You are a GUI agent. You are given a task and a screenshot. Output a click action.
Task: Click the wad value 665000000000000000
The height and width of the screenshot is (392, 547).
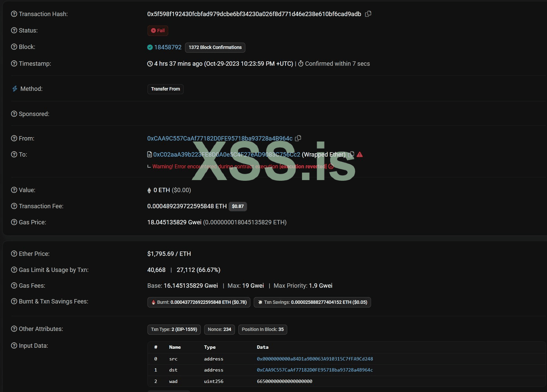coord(285,381)
